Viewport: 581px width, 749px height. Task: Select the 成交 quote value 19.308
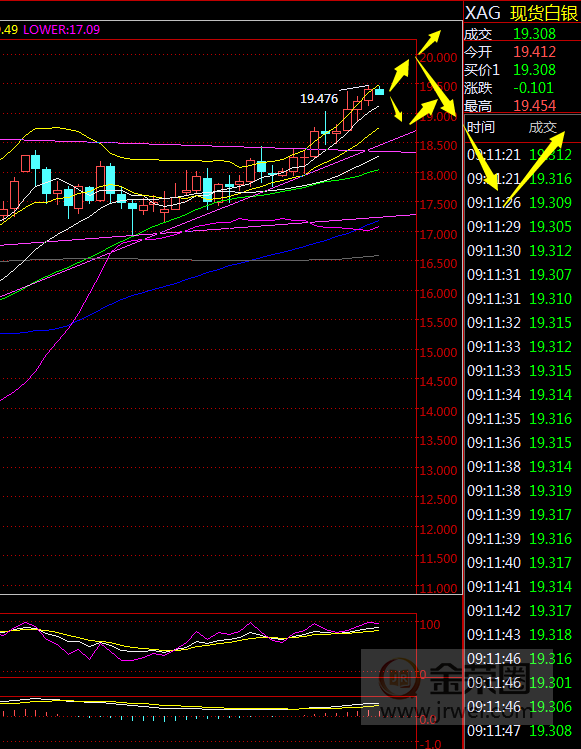pyautogui.click(x=535, y=34)
